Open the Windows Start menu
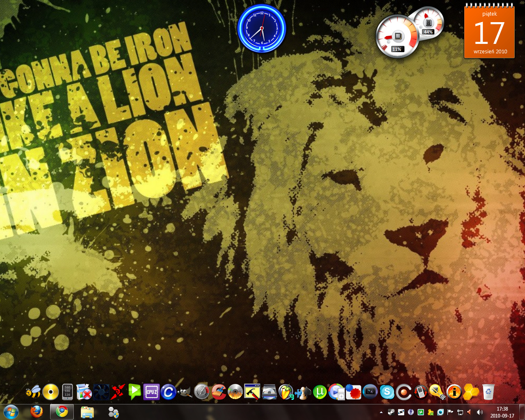Screen dimensions: 525x420 click(11, 412)
